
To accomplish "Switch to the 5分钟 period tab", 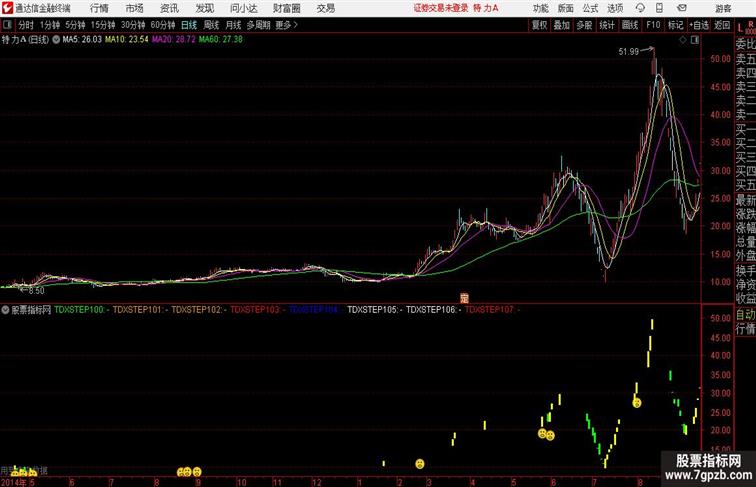I will tap(75, 25).
